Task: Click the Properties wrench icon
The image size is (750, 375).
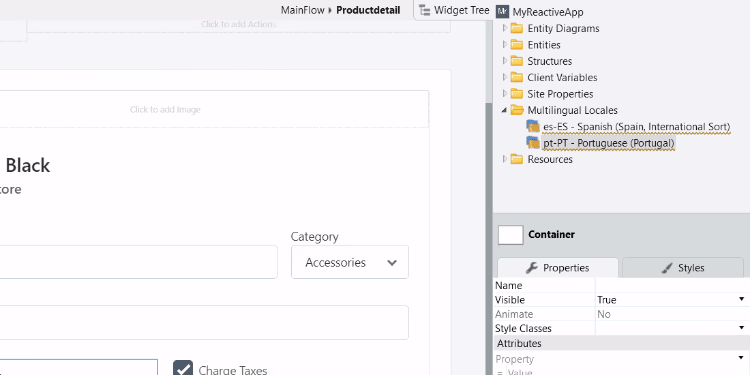Action: [x=532, y=268]
